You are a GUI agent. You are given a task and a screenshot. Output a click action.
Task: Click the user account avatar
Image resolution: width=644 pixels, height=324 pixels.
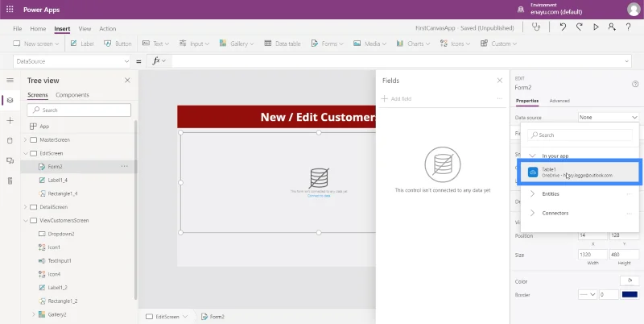634,9
